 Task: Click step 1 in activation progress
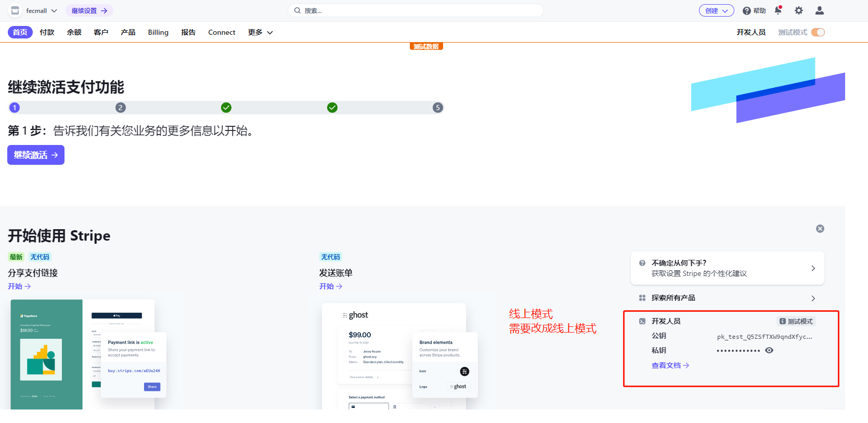tap(15, 108)
